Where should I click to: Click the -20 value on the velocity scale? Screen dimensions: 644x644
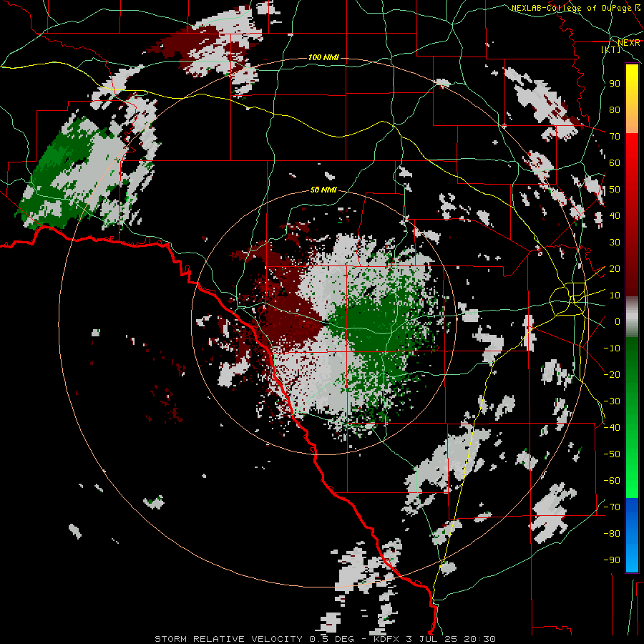point(612,374)
